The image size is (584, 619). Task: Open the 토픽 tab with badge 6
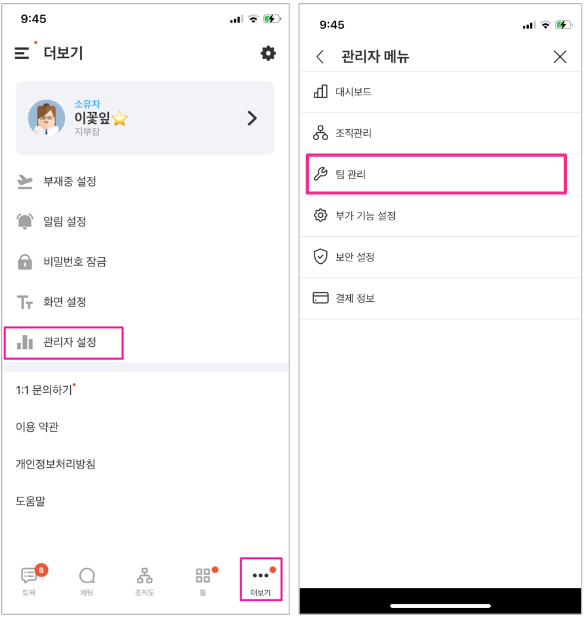pos(29,580)
